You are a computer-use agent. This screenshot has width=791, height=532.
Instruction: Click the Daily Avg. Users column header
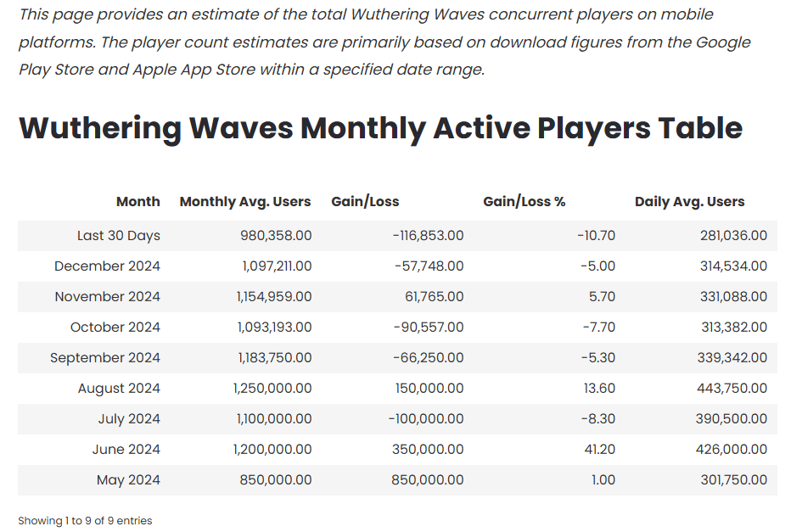click(x=689, y=202)
